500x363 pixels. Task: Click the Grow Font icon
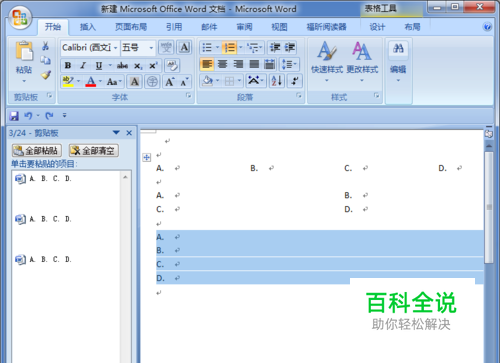click(170, 81)
